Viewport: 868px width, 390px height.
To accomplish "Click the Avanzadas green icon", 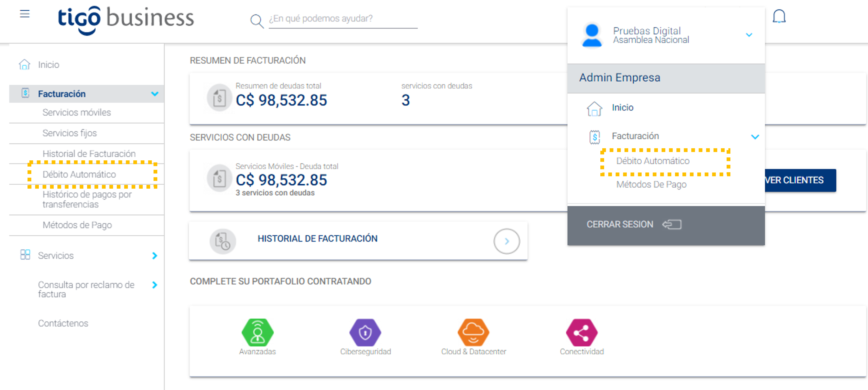I will (x=257, y=333).
